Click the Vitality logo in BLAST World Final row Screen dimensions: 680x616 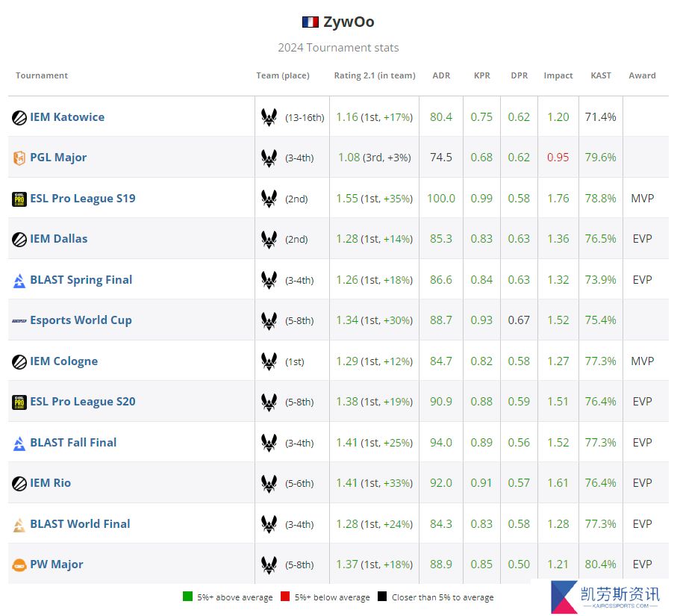pyautogui.click(x=269, y=524)
